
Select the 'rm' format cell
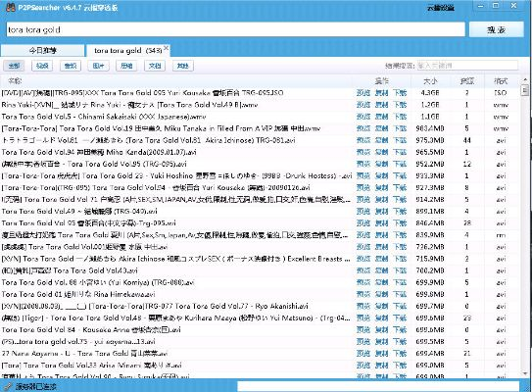tap(501, 235)
